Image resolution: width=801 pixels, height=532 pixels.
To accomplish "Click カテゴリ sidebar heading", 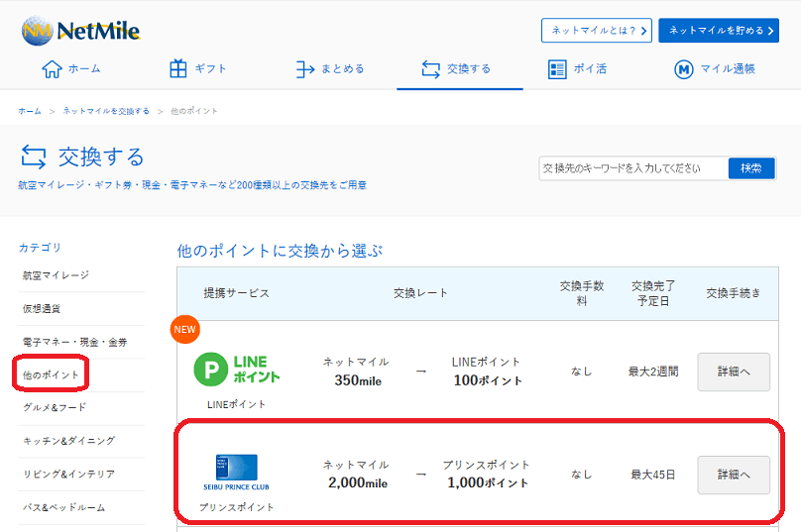I will coord(40,248).
